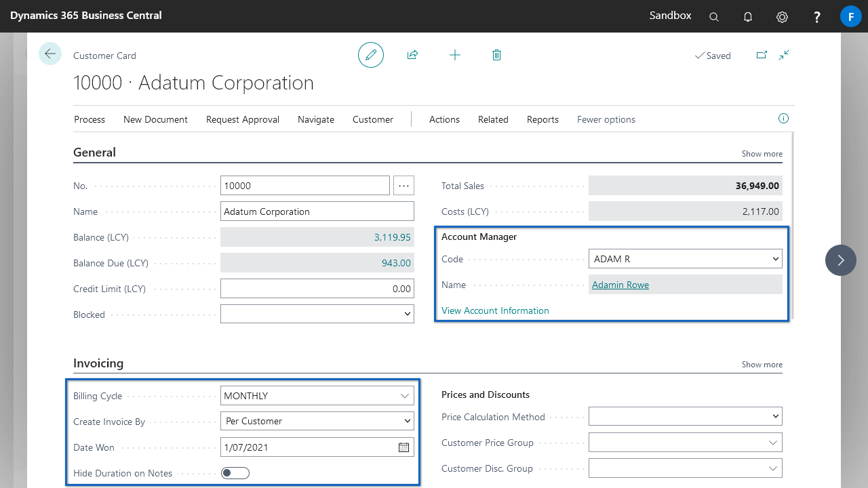Viewport: 868px width, 488px height.
Task: Click the No. field ellipsis button
Action: [403, 185]
